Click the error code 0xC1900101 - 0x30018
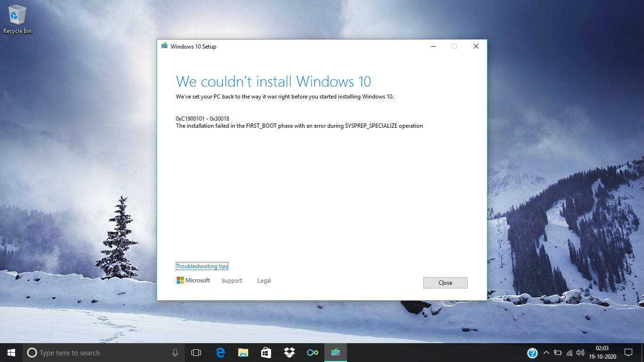644x362 pixels. [x=202, y=119]
